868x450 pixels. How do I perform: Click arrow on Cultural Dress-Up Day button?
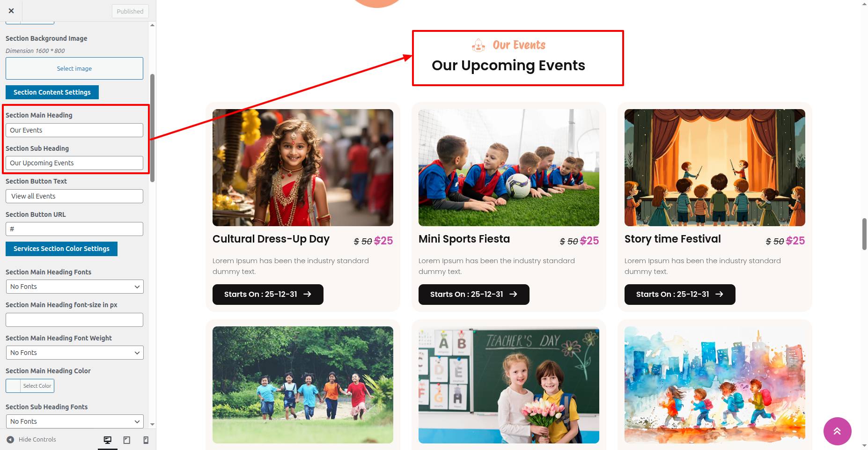[307, 294]
